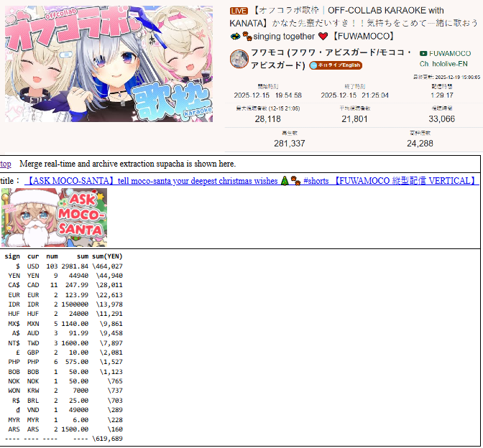The width and height of the screenshot is (483, 448).
Task: Click the YouTube icon beside FUWAMOCO
Action: [x=423, y=54]
